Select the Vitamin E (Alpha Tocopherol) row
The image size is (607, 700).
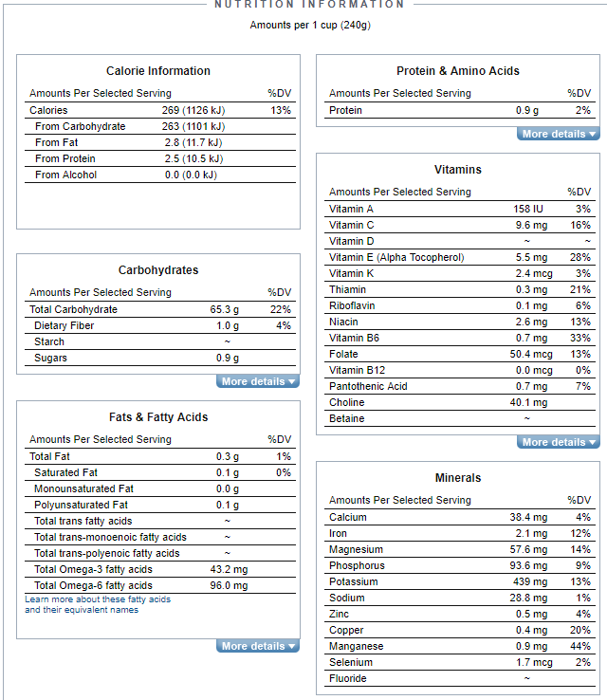pos(460,257)
